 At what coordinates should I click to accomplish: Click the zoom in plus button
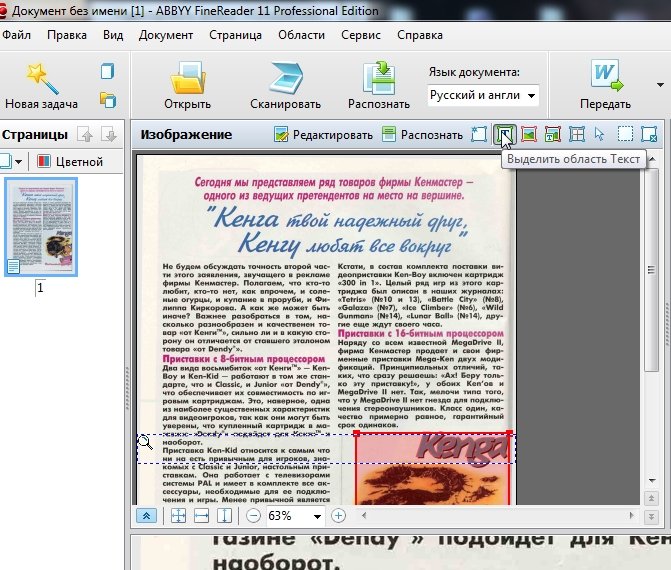click(338, 516)
